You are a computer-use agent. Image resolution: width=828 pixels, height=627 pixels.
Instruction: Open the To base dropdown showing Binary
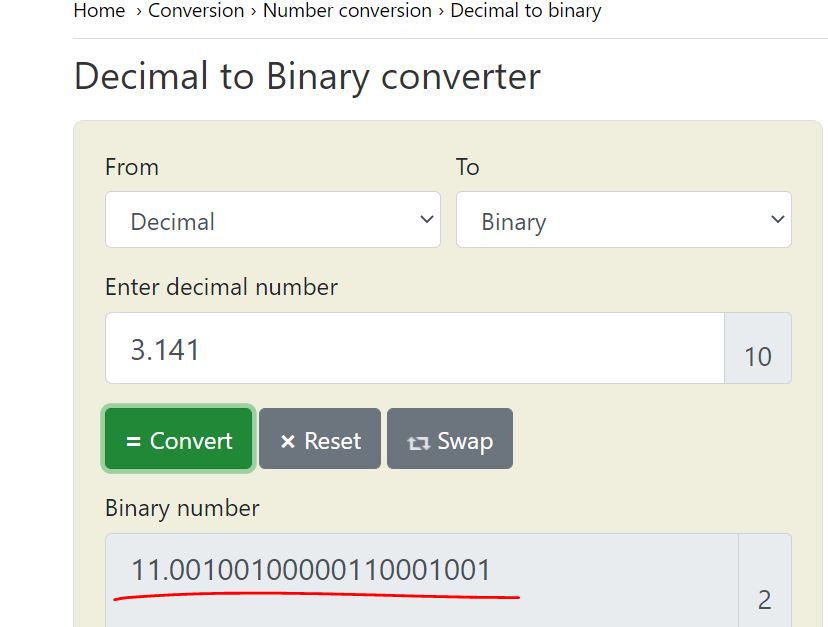point(623,220)
